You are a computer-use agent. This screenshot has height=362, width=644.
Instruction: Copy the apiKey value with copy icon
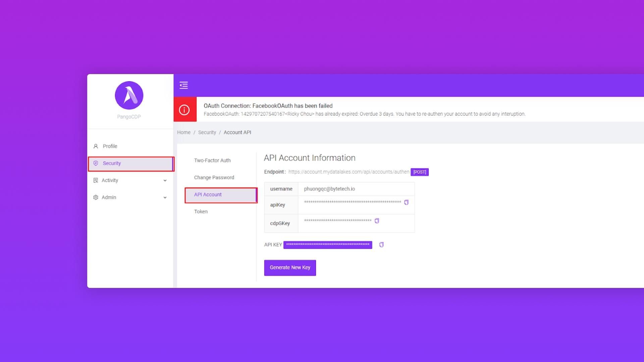tap(406, 202)
